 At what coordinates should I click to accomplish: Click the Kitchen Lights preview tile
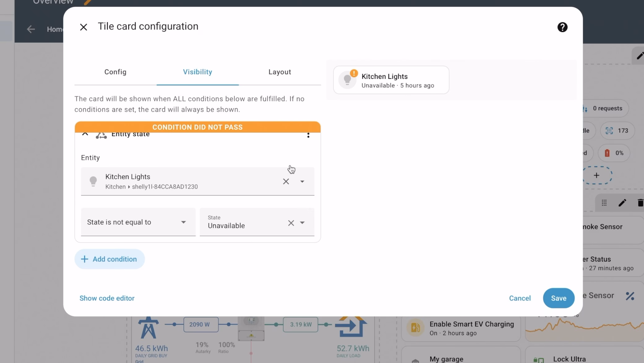391,80
